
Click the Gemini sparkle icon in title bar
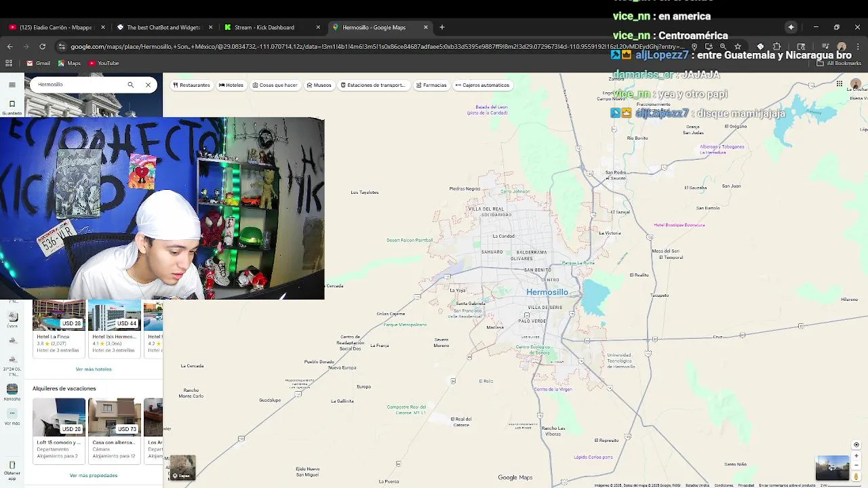(791, 27)
